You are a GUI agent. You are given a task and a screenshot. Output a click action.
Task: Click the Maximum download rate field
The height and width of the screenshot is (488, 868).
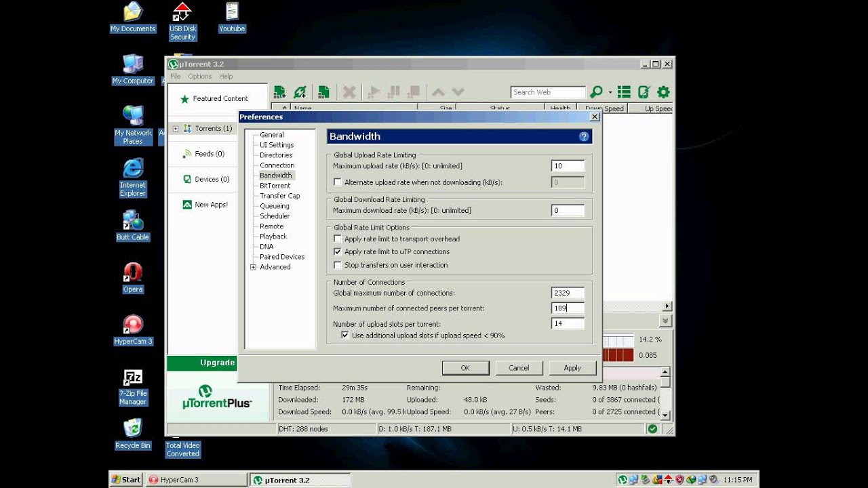point(568,211)
